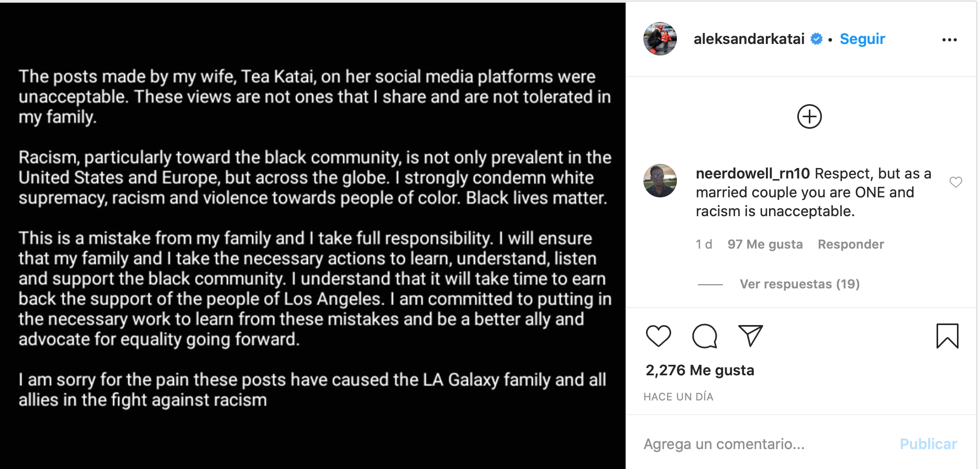Reply to comment using Responder
The width and height of the screenshot is (980, 469).
[x=850, y=244]
